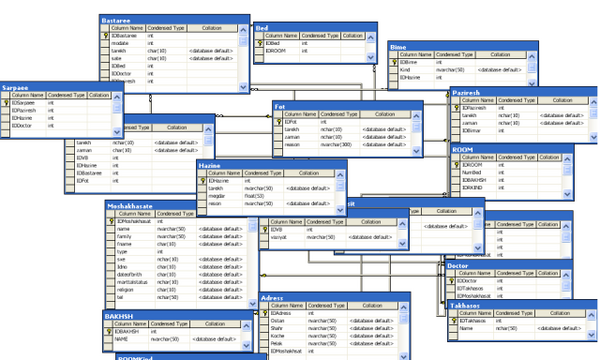Click the NumBed row in ROOM table
600x360 pixels.
point(507,173)
